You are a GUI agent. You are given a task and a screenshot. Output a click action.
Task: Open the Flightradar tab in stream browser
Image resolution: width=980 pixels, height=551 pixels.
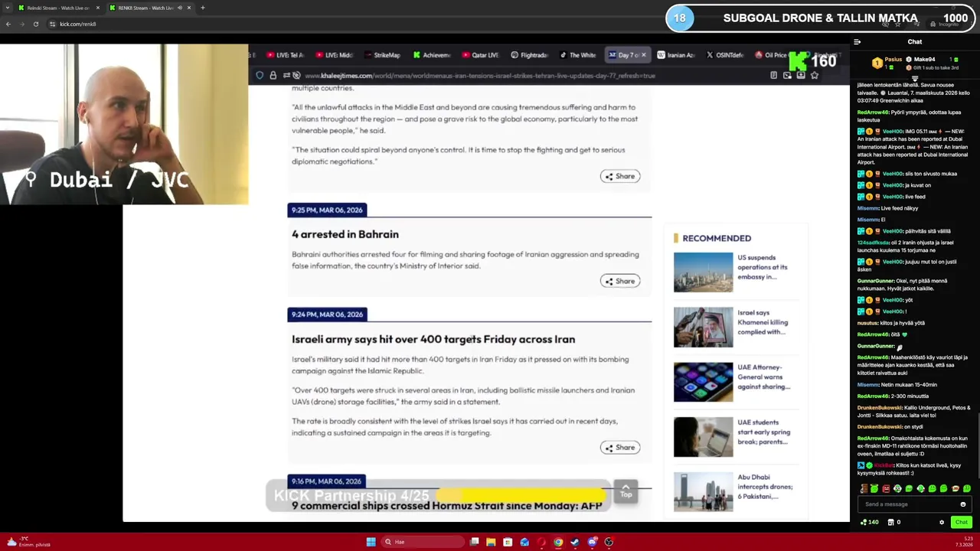[x=529, y=55]
